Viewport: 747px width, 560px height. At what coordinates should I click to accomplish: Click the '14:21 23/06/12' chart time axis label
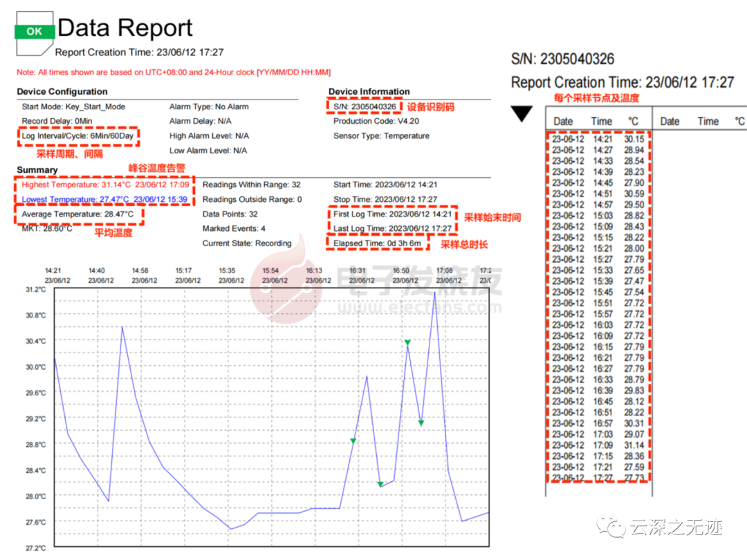click(57, 275)
